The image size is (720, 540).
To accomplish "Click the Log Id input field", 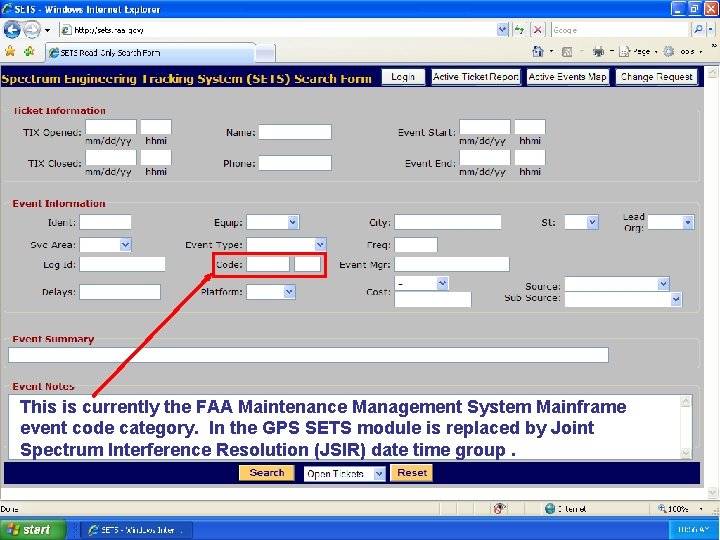I will [122, 264].
